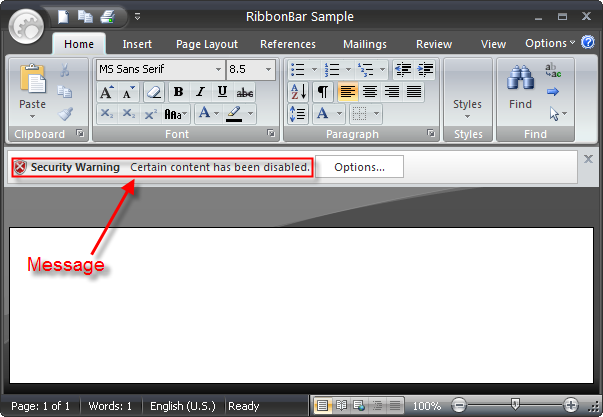Select Center alignment
Viewport: 603px width, 417px height.
[370, 92]
